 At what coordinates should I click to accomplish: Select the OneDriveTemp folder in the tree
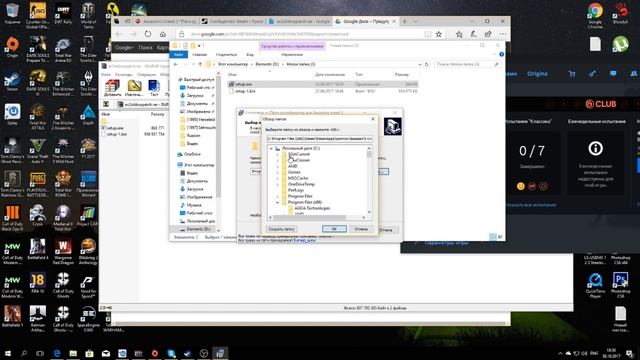(301, 184)
